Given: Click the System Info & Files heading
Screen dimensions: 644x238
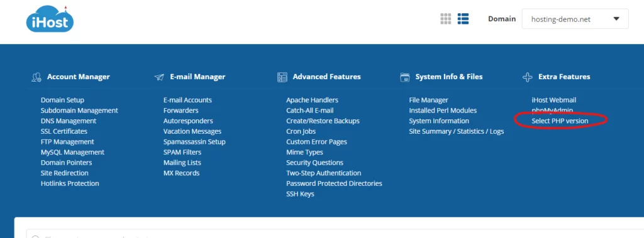Looking at the screenshot, I should [449, 77].
